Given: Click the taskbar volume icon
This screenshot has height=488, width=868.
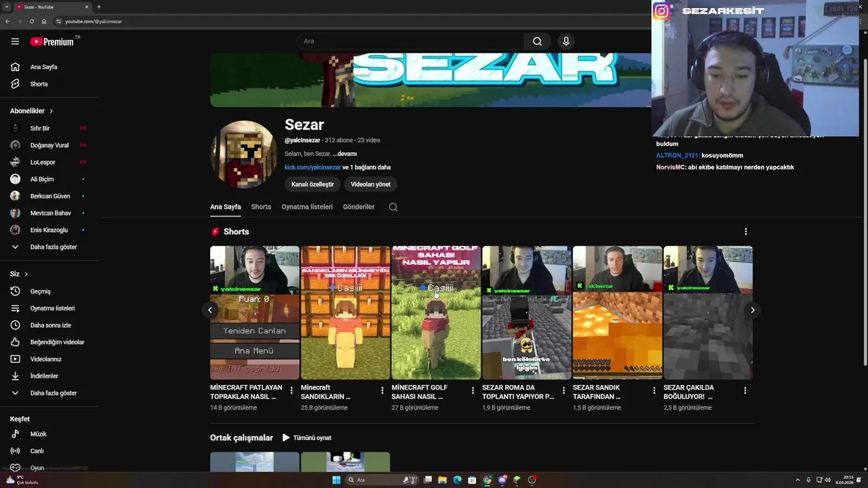Looking at the screenshot, I should [827, 480].
